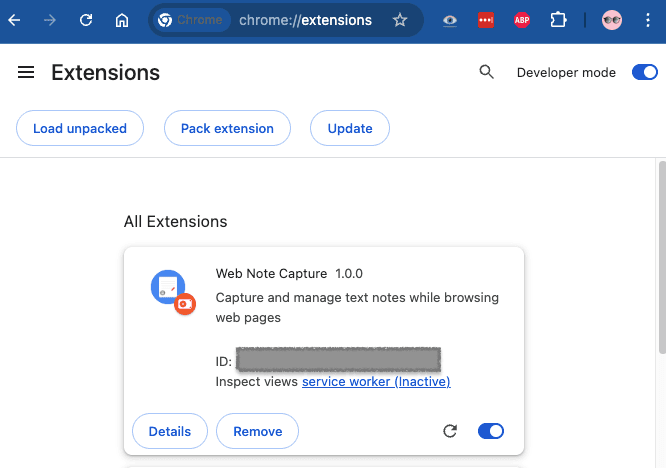Open Details for Web Note Capture
The width and height of the screenshot is (666, 468).
pos(170,431)
